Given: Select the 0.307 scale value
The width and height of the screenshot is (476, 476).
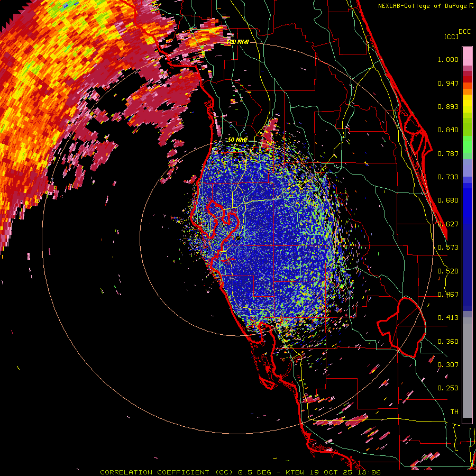Looking at the screenshot, I should pos(448,364).
